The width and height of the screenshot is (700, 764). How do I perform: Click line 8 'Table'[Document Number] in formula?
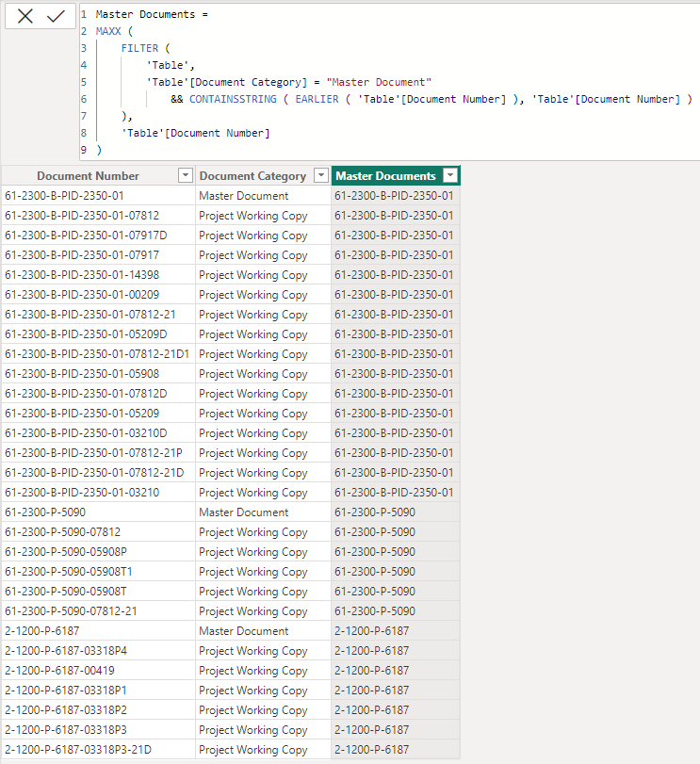point(196,133)
